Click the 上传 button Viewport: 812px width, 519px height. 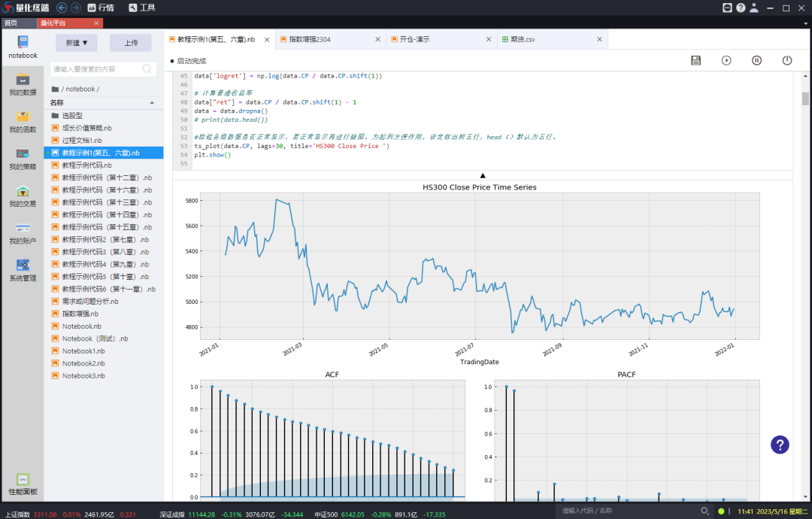[131, 43]
